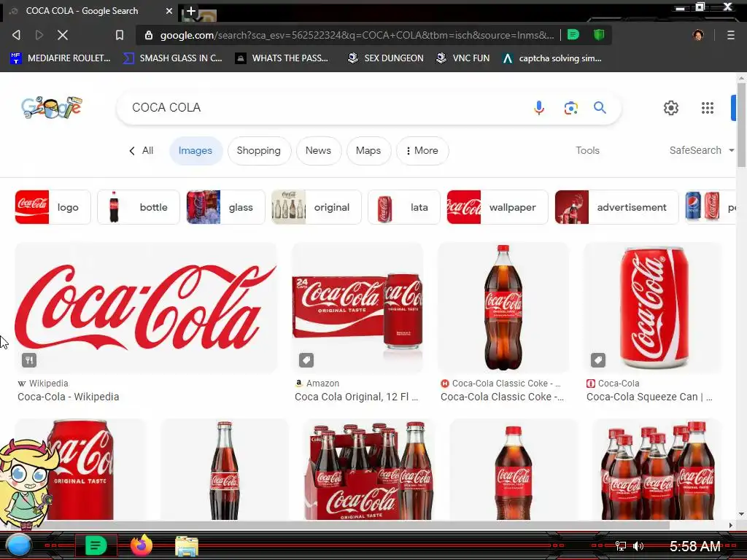This screenshot has height=560, width=747.
Task: Close the COCA COLA Google Search tab
Action: tap(169, 10)
